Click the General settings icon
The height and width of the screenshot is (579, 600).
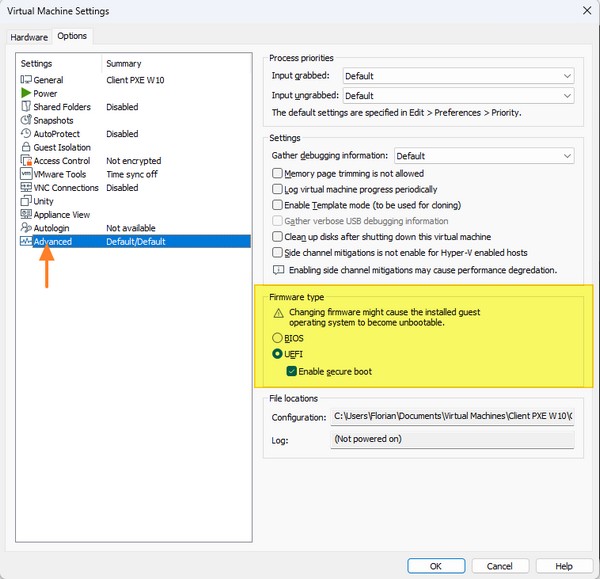point(26,80)
